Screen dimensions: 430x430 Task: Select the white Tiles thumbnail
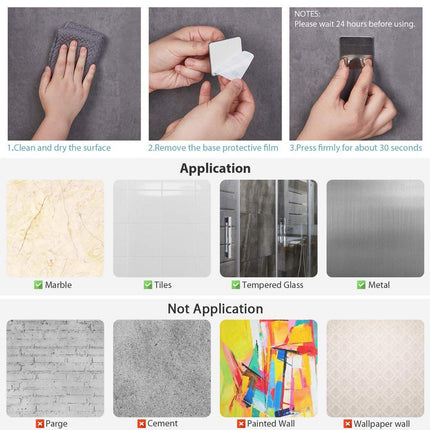point(162,228)
